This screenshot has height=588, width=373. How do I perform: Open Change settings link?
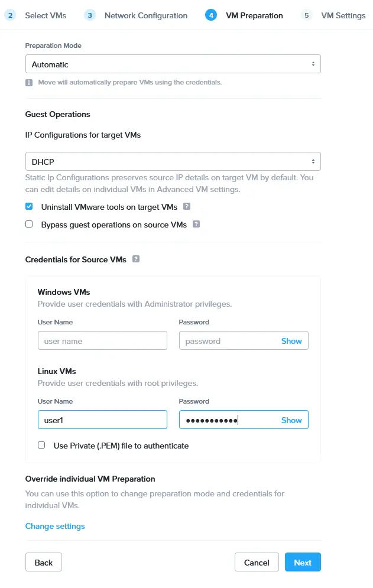coord(55,526)
